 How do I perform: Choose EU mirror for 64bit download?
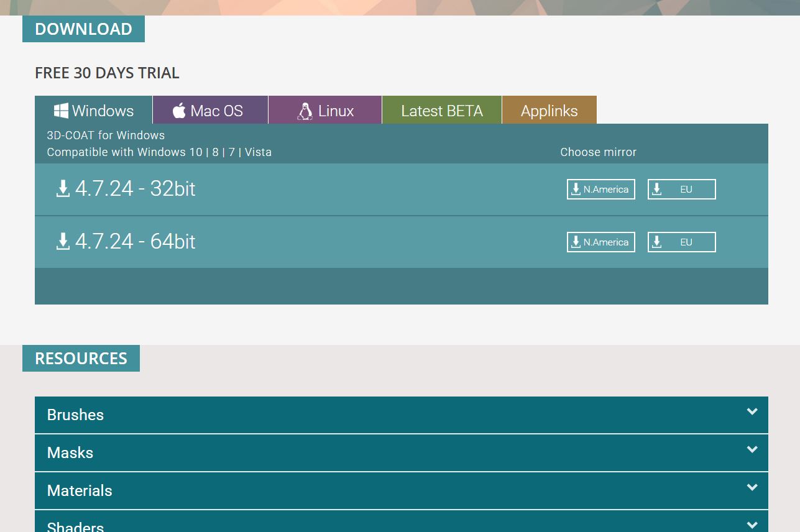point(682,242)
